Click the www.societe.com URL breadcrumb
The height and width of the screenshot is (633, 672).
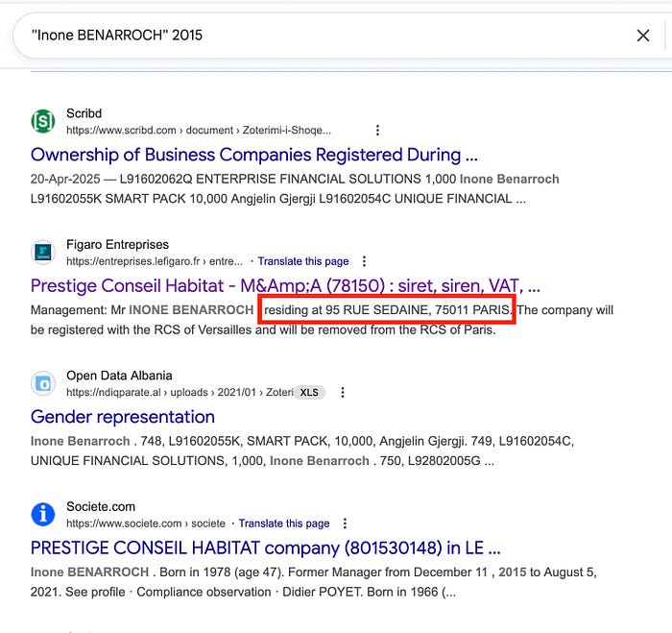click(146, 523)
